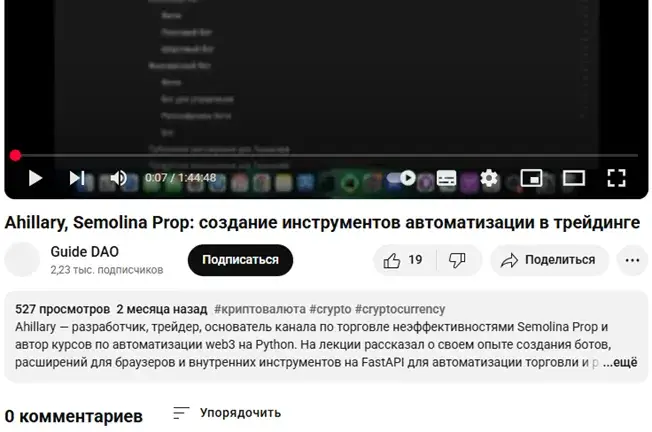
Task: Turn on subtitles
Action: 447,178
